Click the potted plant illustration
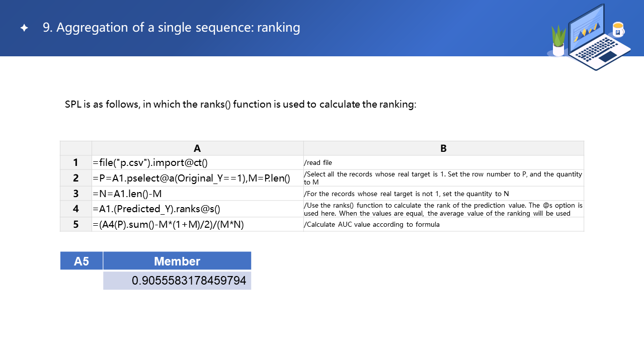Viewport: 644px width, 362px height. [x=558, y=41]
